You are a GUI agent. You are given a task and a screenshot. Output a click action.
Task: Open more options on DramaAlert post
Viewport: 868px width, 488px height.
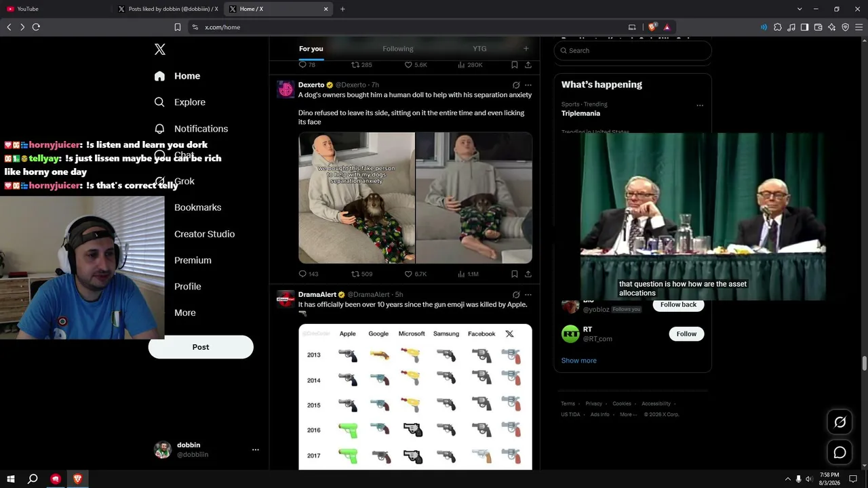[528, 295]
